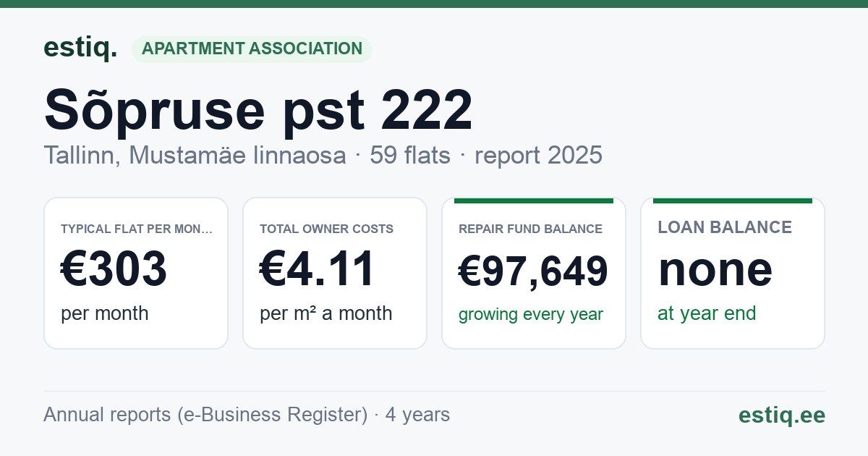Click the €303 value
This screenshot has width=868, height=456.
(x=114, y=269)
